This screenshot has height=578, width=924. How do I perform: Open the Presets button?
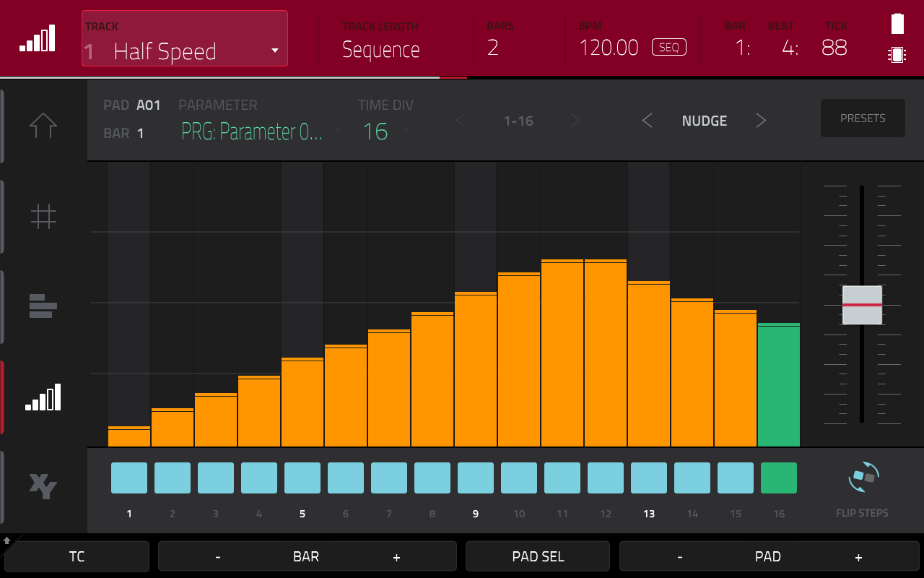point(863,118)
